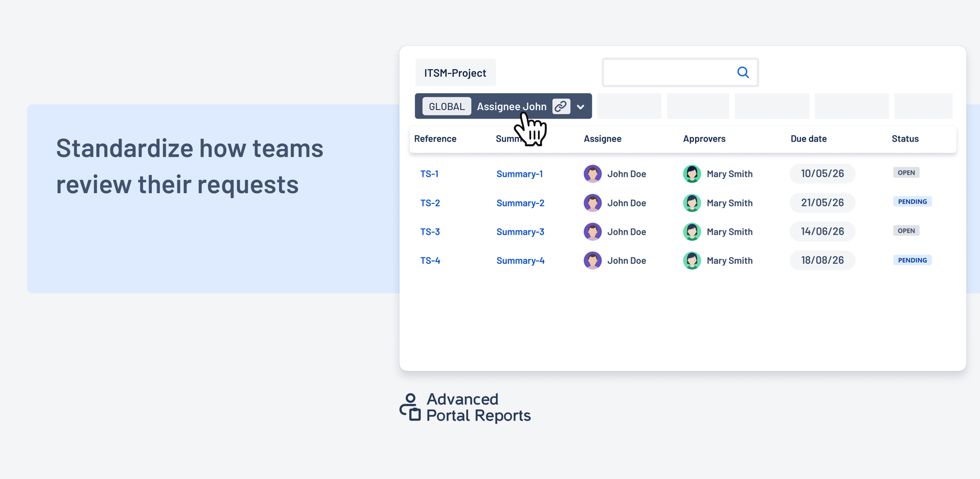This screenshot has height=479, width=980.
Task: Open the ITSM-Project selector
Action: [455, 73]
